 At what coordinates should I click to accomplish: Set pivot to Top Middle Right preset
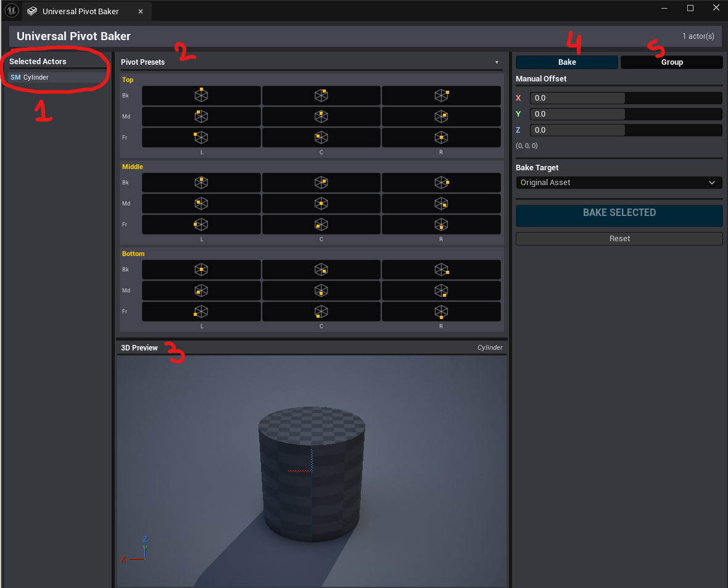(441, 116)
